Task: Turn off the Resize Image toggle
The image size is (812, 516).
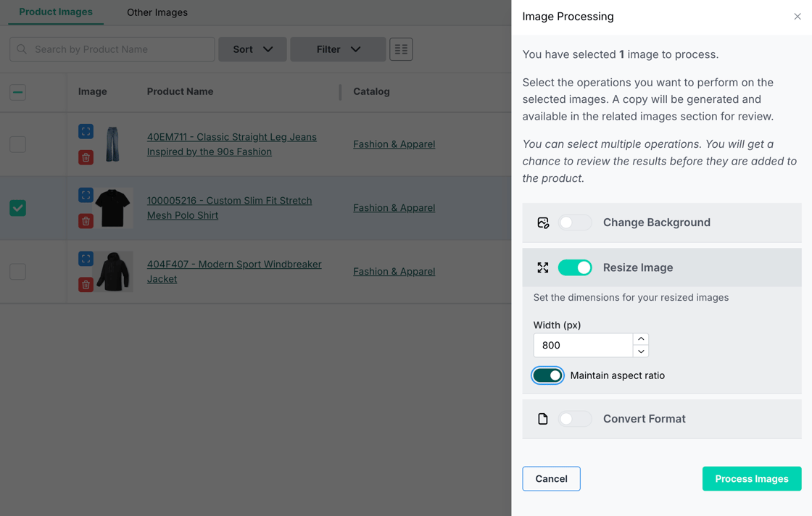Action: [575, 267]
